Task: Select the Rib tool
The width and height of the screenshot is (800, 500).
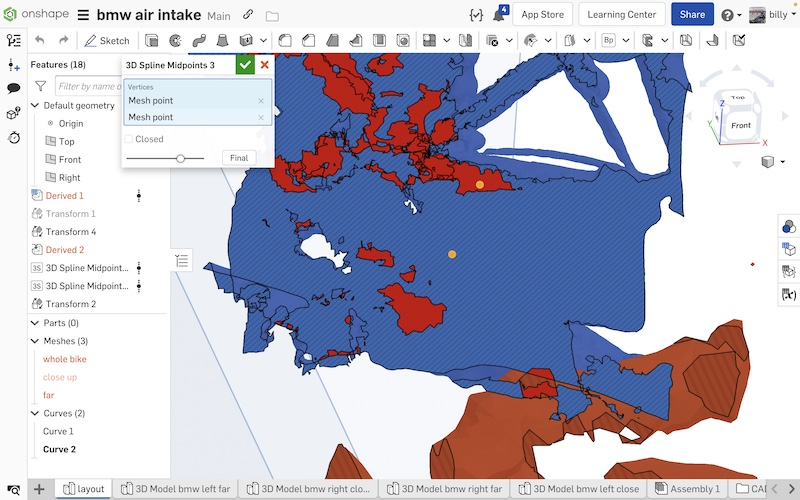Action: (x=356, y=40)
